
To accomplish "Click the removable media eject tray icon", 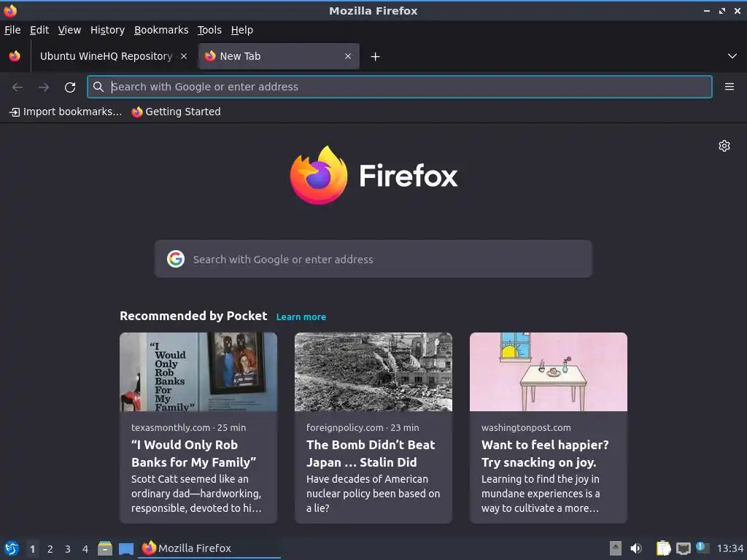I will click(616, 548).
